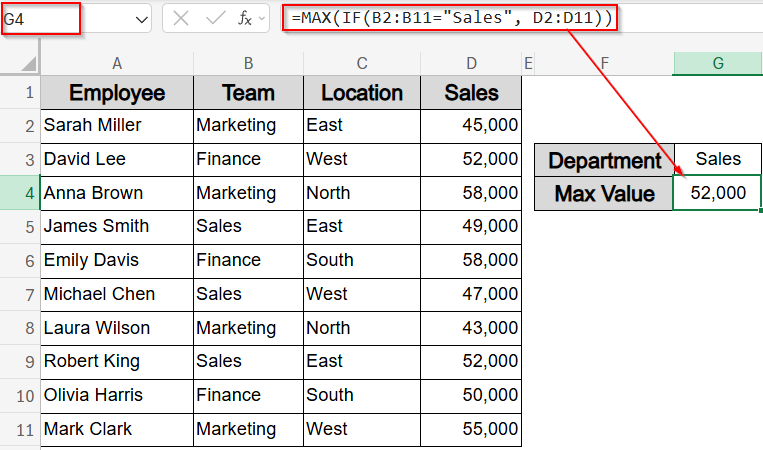Click the Cancel (X) formula button
The image size is (763, 450).
click(181, 19)
